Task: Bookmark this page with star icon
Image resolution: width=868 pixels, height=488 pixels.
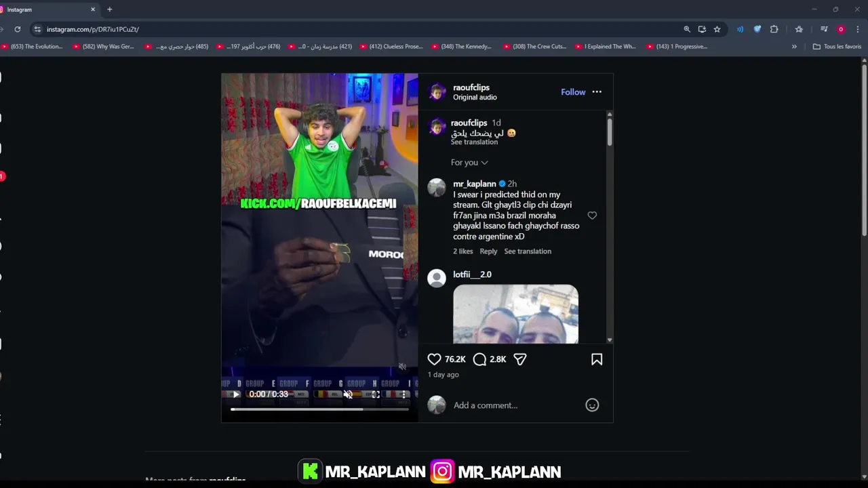Action: click(717, 29)
